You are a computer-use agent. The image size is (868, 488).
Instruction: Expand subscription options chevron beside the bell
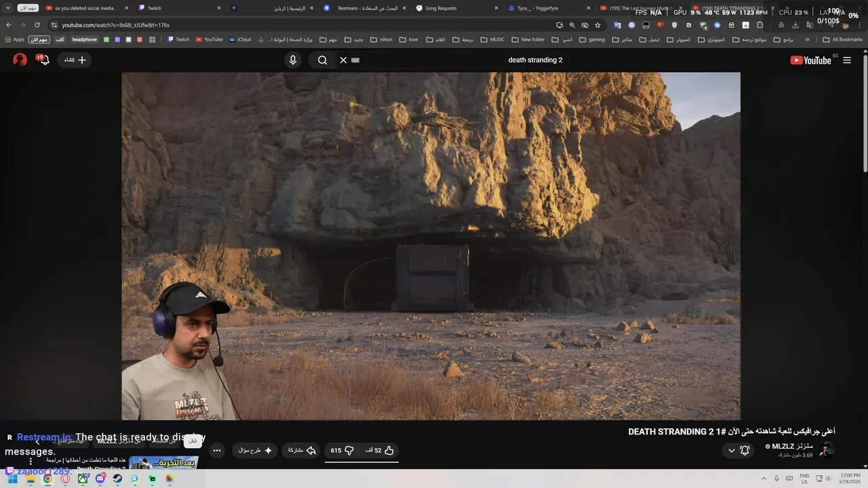click(x=731, y=450)
